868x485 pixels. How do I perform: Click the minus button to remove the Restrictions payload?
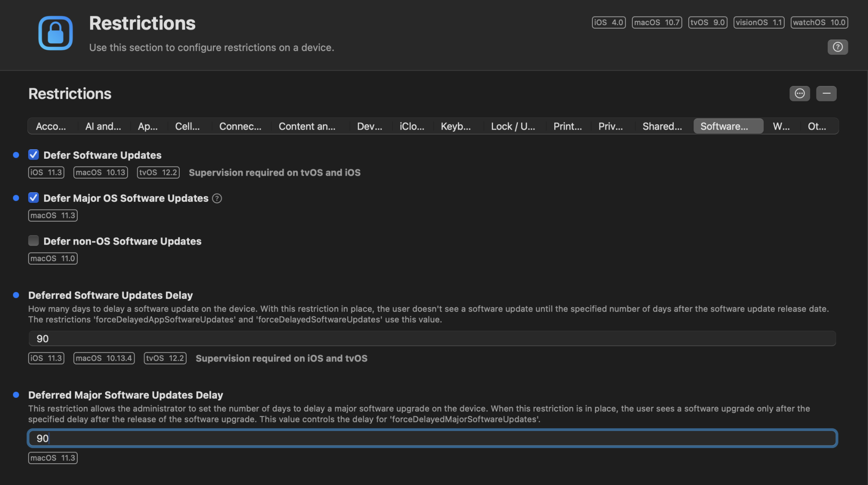pyautogui.click(x=826, y=93)
